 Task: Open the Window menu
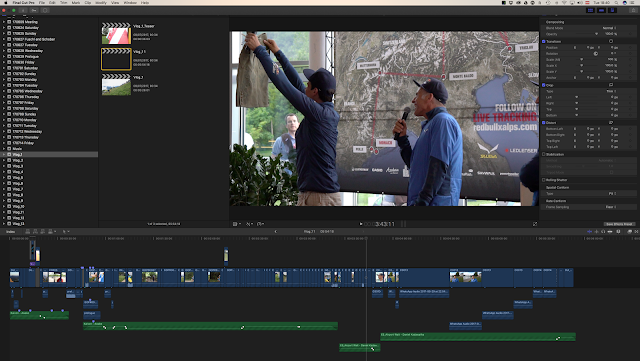click(x=130, y=2)
